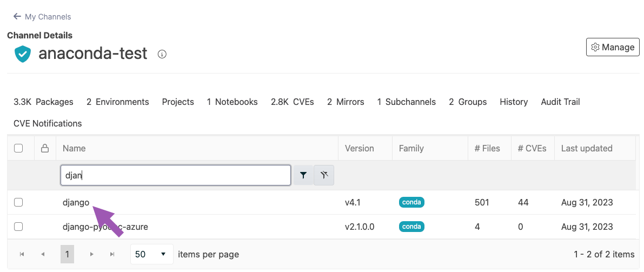Screen dimensions: 644x272
Task: View the CVEs tab
Action: [x=293, y=102]
